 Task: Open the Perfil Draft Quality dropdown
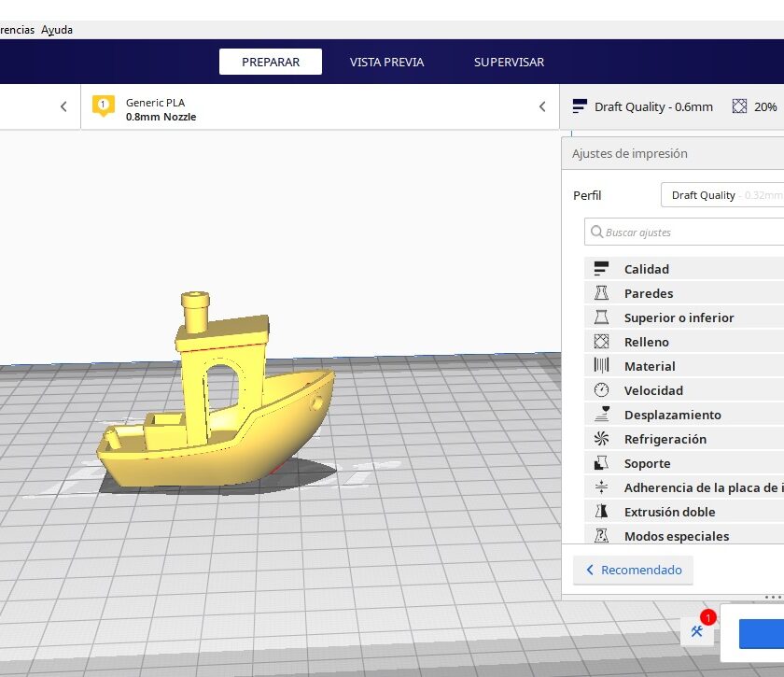click(x=722, y=194)
